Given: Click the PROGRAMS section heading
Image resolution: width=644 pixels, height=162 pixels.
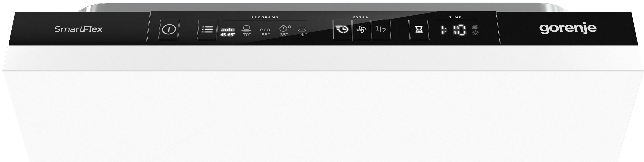Looking at the screenshot, I should pos(265,17).
